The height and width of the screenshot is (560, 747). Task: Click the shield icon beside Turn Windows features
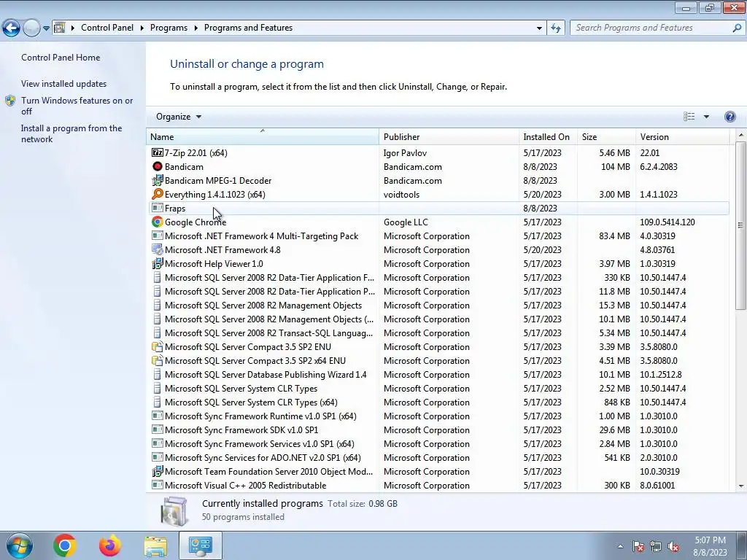10,101
